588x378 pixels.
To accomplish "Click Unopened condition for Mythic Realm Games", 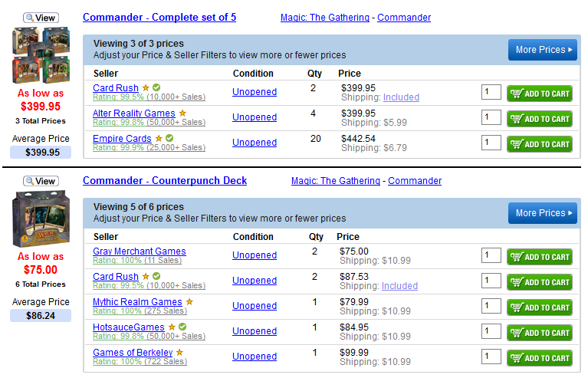I will point(255,306).
